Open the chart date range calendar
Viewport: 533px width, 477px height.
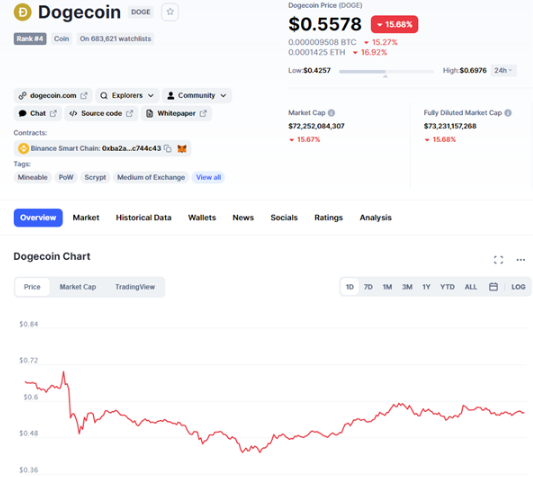493,287
